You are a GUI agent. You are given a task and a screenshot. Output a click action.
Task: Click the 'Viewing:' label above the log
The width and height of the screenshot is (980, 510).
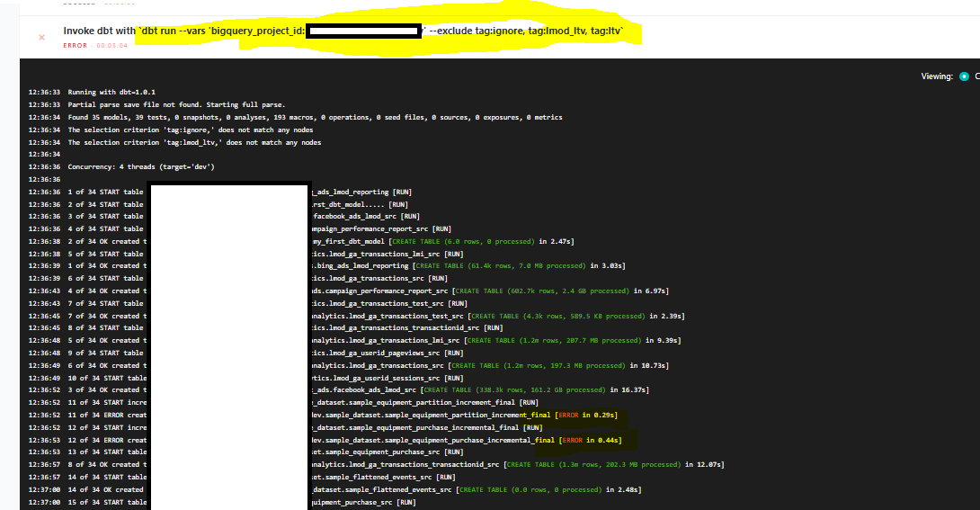(x=937, y=76)
